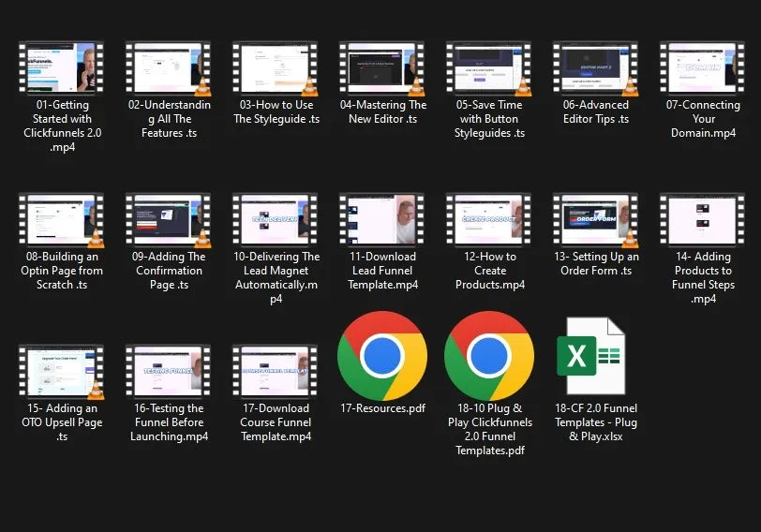Select the 06-Advanced Editor Tips video icon
Screen dimensions: 761x532
(x=595, y=67)
